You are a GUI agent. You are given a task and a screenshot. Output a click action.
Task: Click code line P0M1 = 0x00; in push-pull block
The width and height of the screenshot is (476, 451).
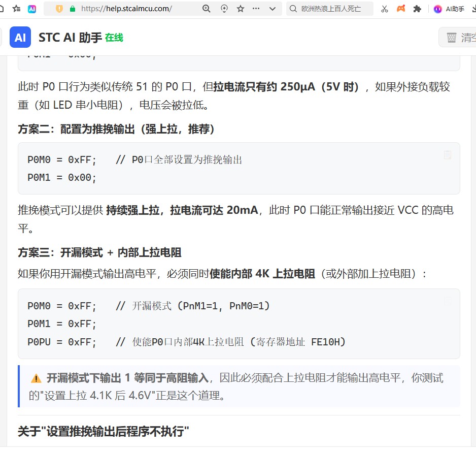coord(62,177)
